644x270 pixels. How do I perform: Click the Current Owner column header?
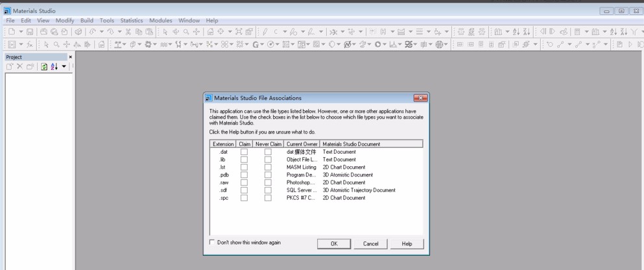point(302,144)
